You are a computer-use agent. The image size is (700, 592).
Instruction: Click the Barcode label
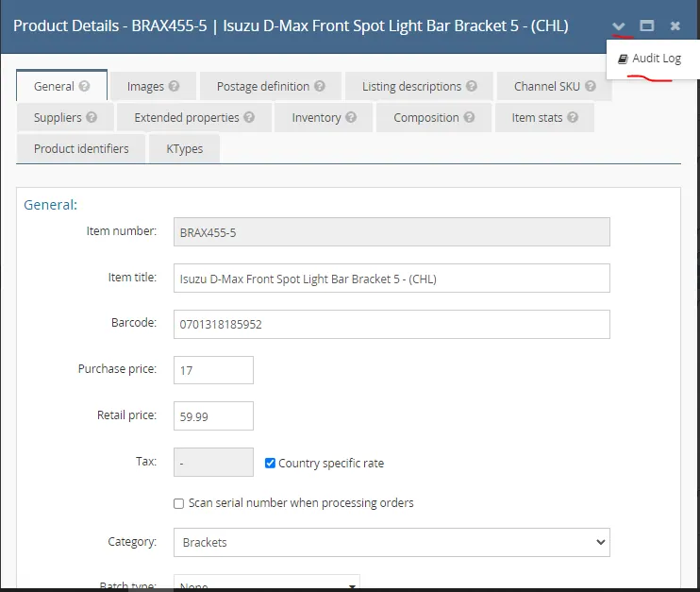[x=134, y=323]
